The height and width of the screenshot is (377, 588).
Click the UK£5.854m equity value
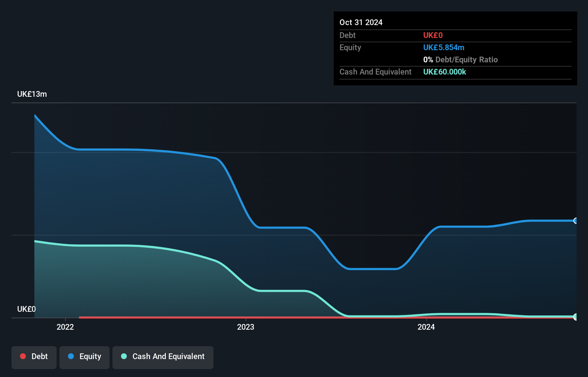444,47
